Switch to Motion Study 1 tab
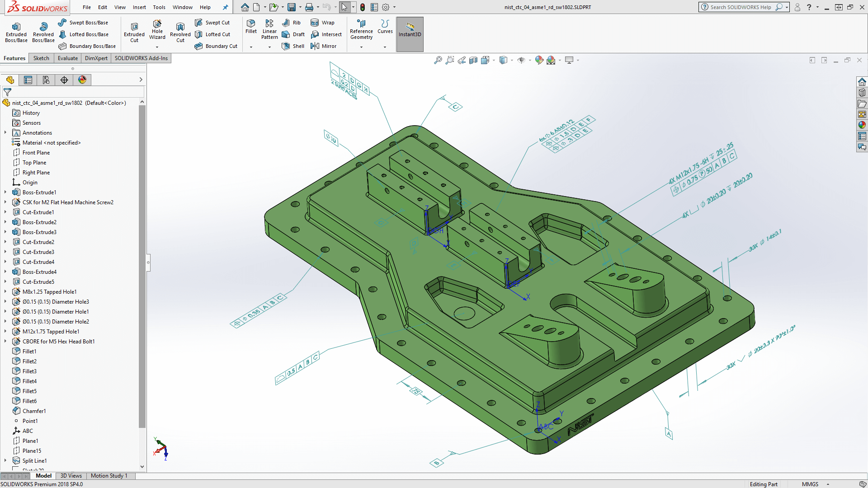Viewport: 868px width, 488px height. click(x=109, y=475)
